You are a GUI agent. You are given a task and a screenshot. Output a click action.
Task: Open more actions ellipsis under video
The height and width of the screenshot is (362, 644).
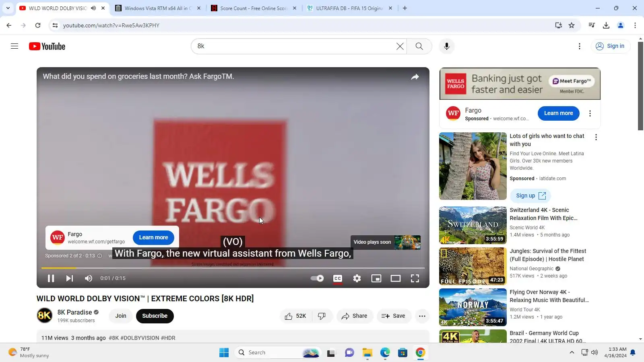[x=422, y=316]
